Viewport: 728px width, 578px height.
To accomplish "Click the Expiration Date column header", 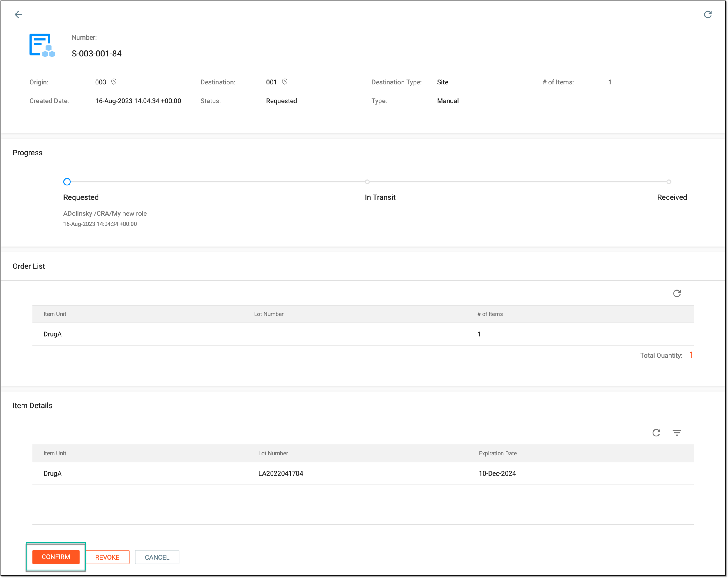I will click(498, 453).
